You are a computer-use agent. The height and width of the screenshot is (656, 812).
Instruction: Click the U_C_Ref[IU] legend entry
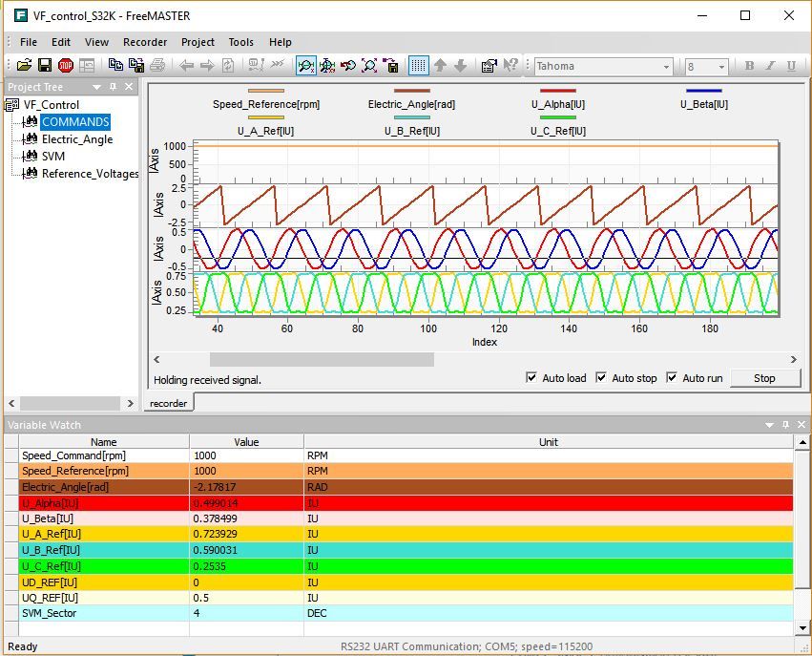coord(558,125)
